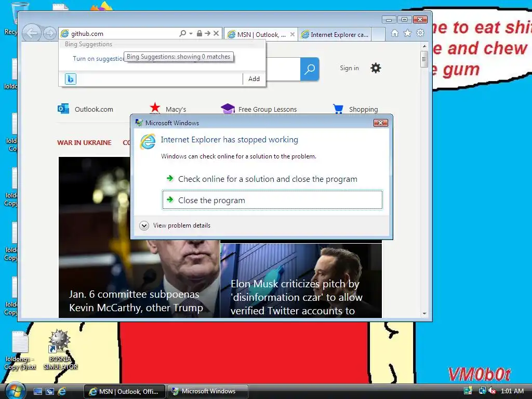This screenshot has width=532, height=399.
Task: Open a new blank tab
Action: 378,34
